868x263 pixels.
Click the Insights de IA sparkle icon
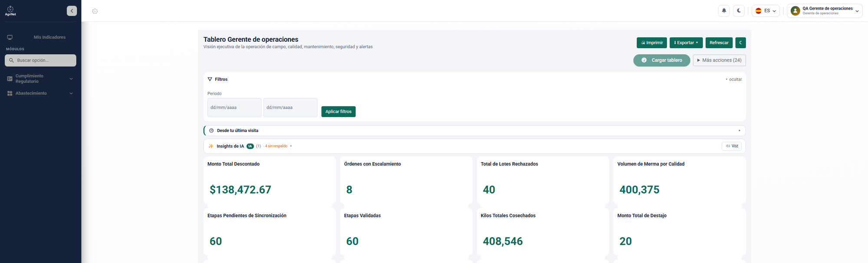pyautogui.click(x=211, y=146)
